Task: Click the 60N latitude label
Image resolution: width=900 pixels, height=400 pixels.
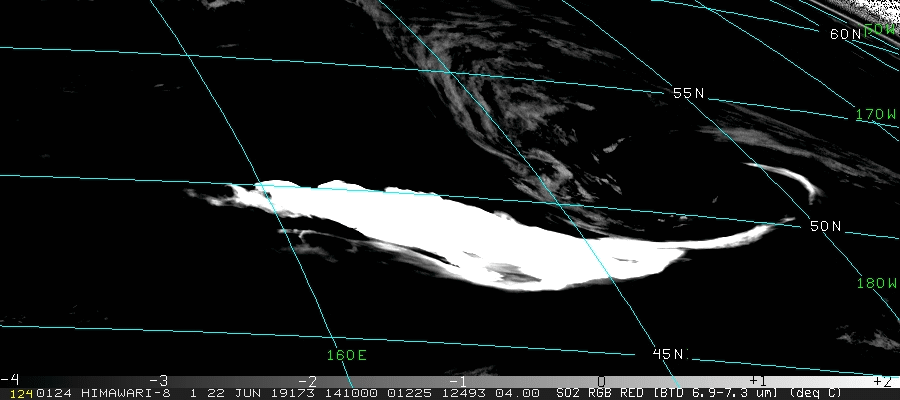Action: [845, 34]
